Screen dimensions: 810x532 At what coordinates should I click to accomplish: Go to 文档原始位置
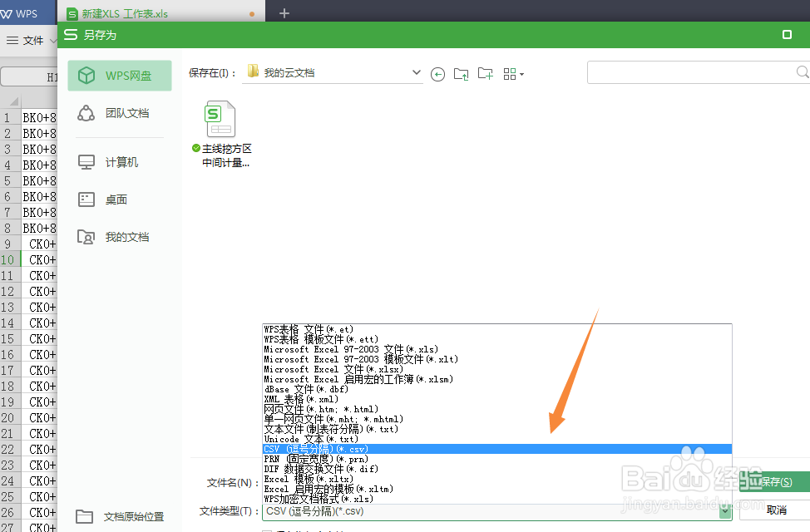pos(120,516)
